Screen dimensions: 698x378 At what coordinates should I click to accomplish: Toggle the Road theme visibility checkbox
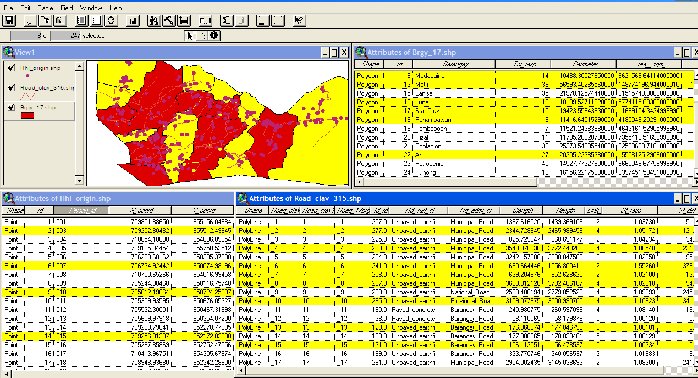[12, 88]
